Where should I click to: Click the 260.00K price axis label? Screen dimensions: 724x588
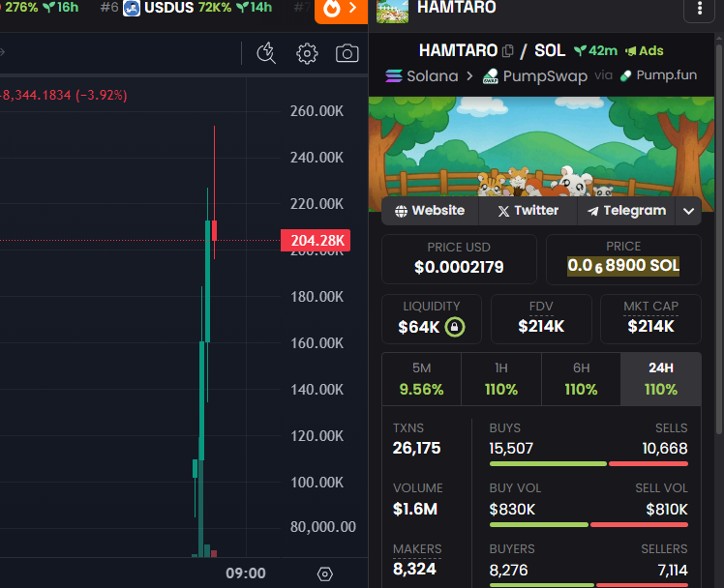(317, 111)
